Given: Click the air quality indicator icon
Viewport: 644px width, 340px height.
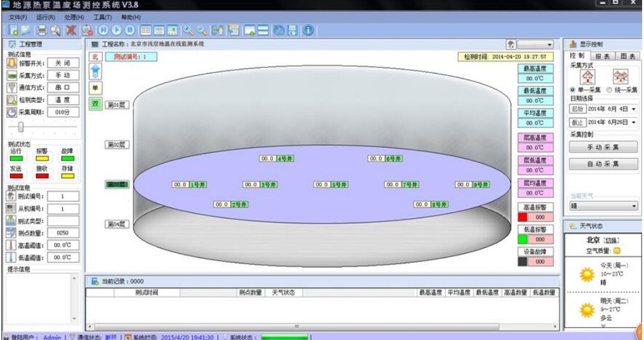Looking at the screenshot, I should [x=617, y=251].
